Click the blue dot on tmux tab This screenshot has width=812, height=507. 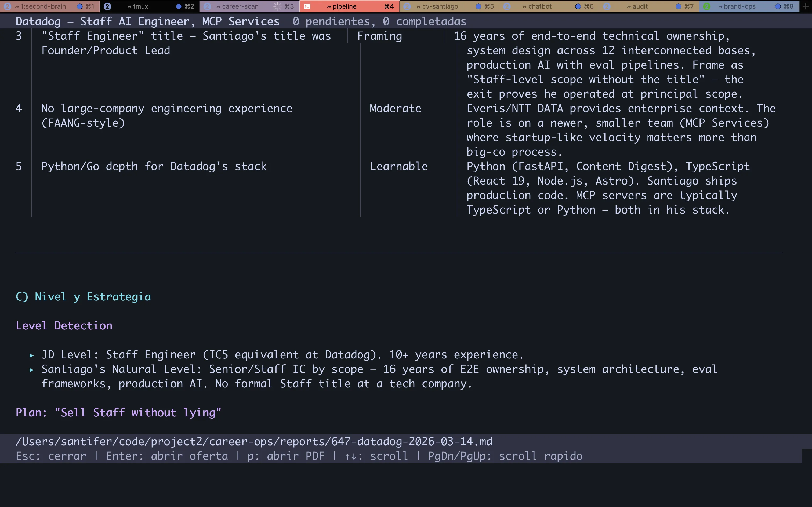tap(179, 6)
